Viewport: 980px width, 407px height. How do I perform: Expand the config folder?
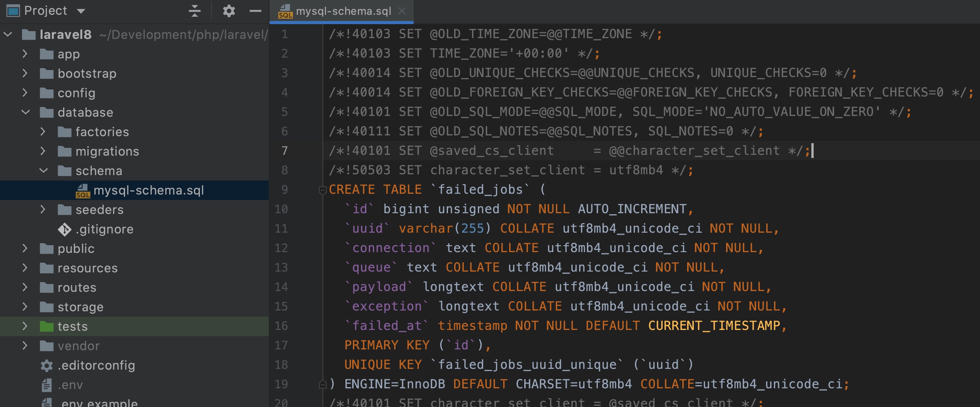click(x=25, y=93)
